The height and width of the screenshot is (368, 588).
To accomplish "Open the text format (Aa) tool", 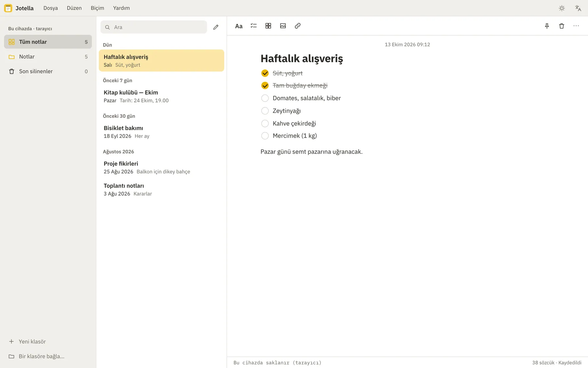I will 239,26.
